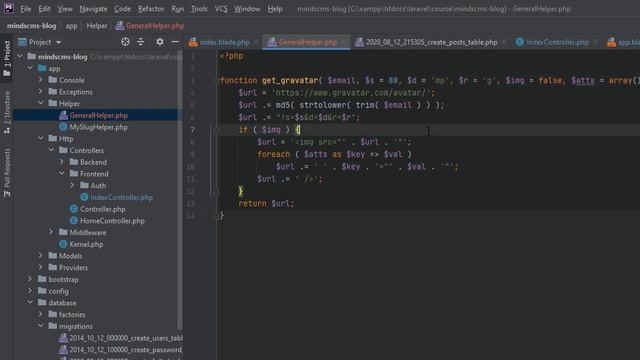Open the File menu
This screenshot has height=360, width=640.
click(x=26, y=9)
